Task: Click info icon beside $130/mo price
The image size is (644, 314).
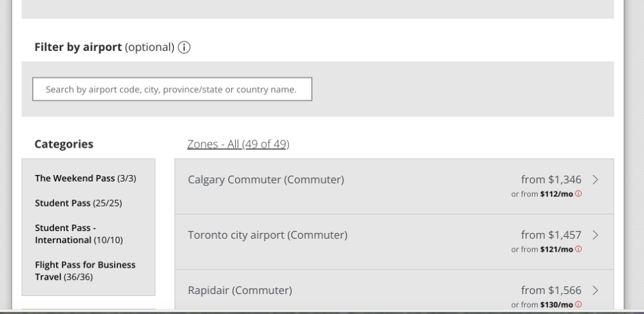Action: pos(578,304)
